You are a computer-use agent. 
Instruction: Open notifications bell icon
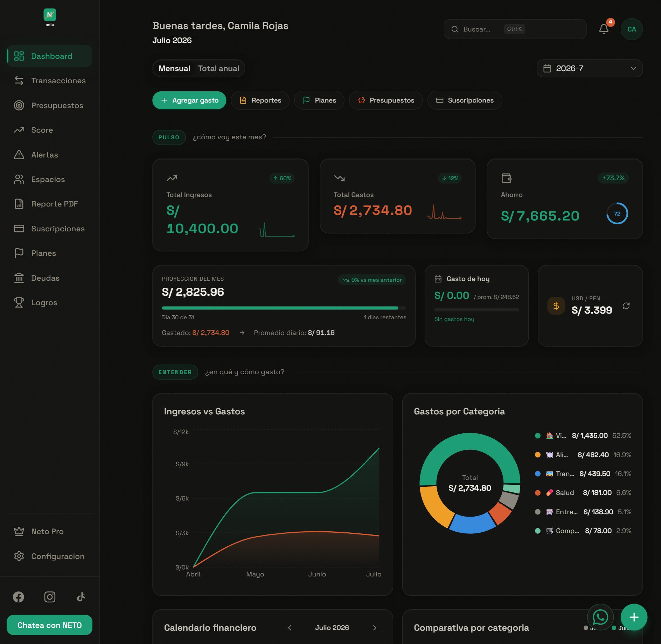(x=604, y=29)
